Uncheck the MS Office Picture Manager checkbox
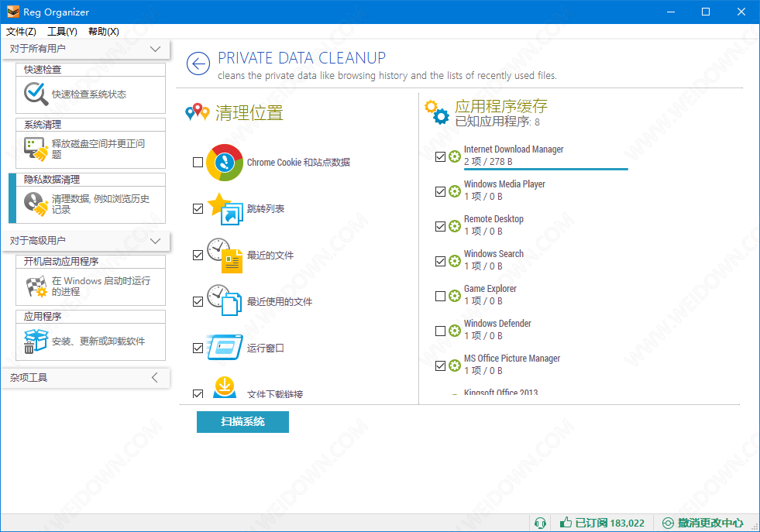Image resolution: width=760 pixels, height=532 pixels. tap(440, 366)
